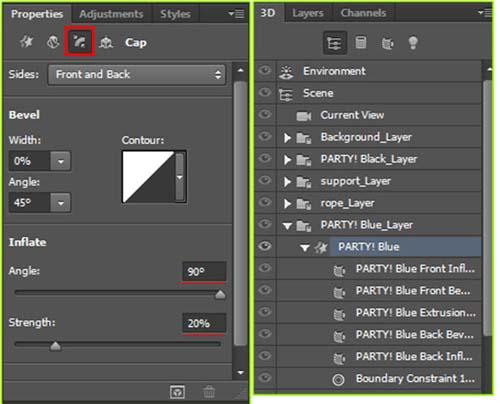Collapse the PARTY! Blue mesh
500x404 pixels.
[304, 248]
